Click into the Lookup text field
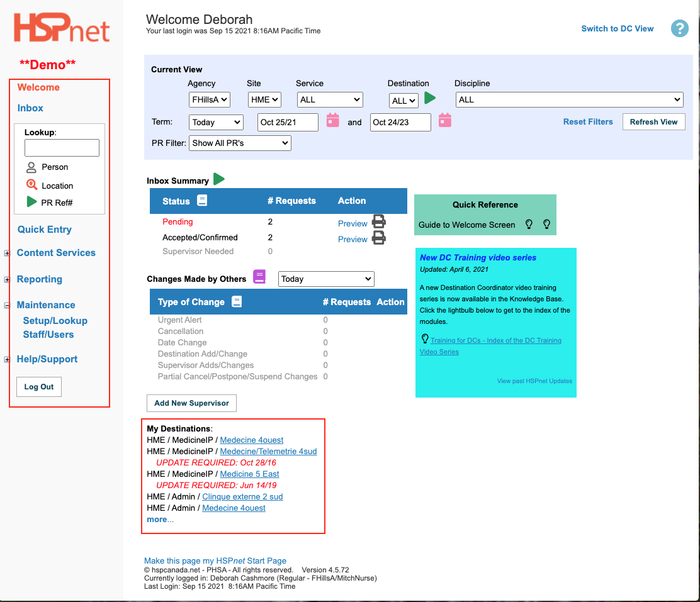 [x=62, y=148]
